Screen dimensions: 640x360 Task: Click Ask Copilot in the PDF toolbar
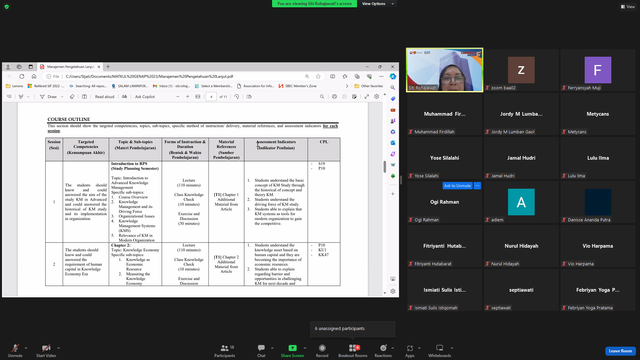click(x=145, y=97)
